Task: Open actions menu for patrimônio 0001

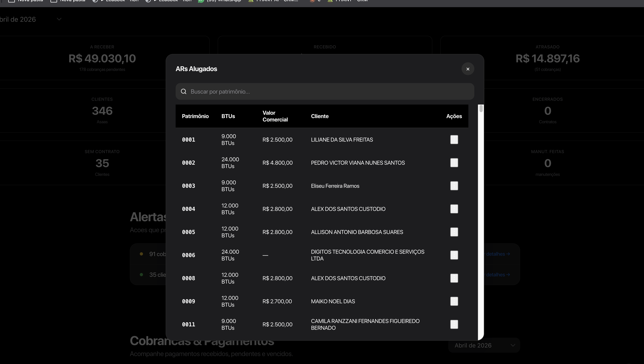Action: point(454,140)
